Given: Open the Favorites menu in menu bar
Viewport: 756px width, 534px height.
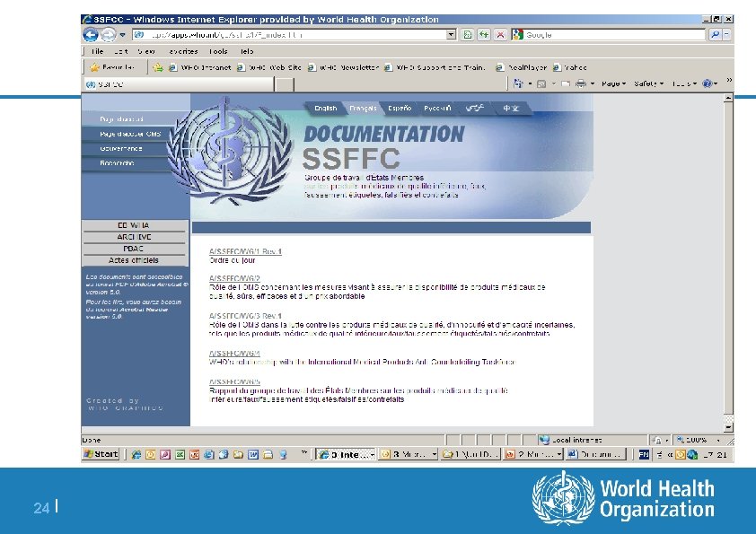Looking at the screenshot, I should point(183,51).
